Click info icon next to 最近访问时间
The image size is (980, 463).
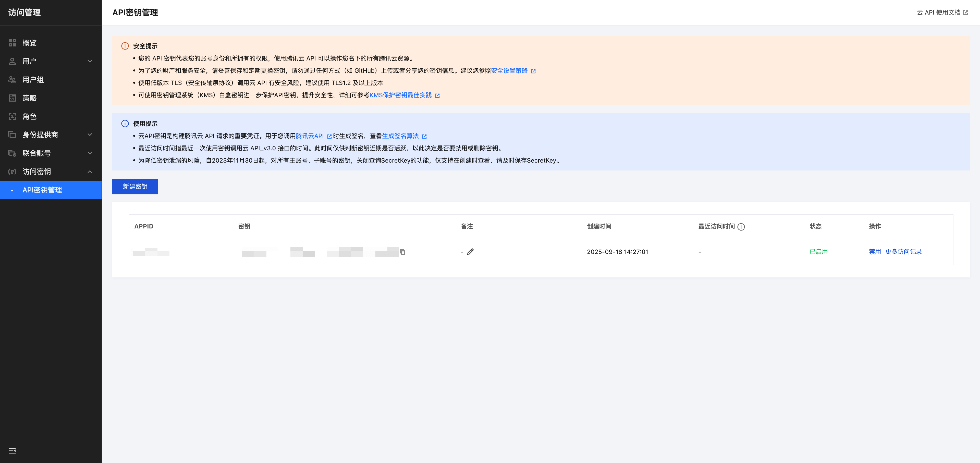click(741, 227)
